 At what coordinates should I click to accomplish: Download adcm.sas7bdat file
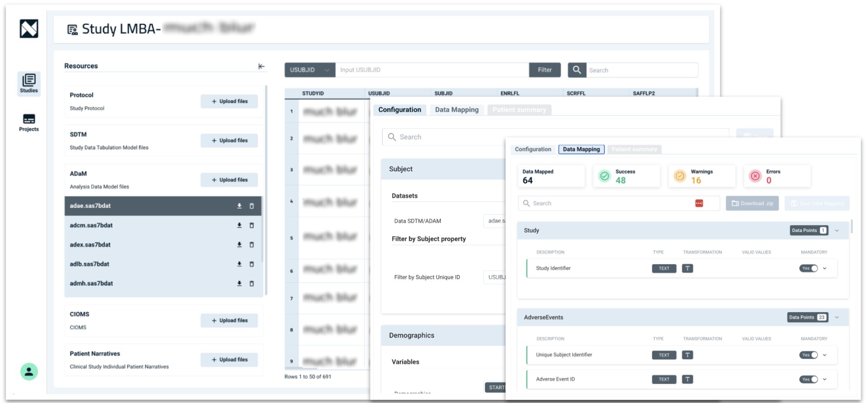tap(240, 225)
